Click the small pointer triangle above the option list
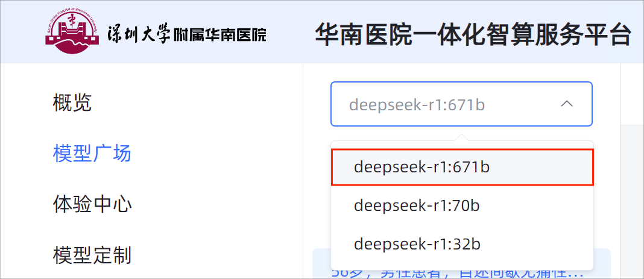This screenshot has height=279, width=644. pos(462,138)
